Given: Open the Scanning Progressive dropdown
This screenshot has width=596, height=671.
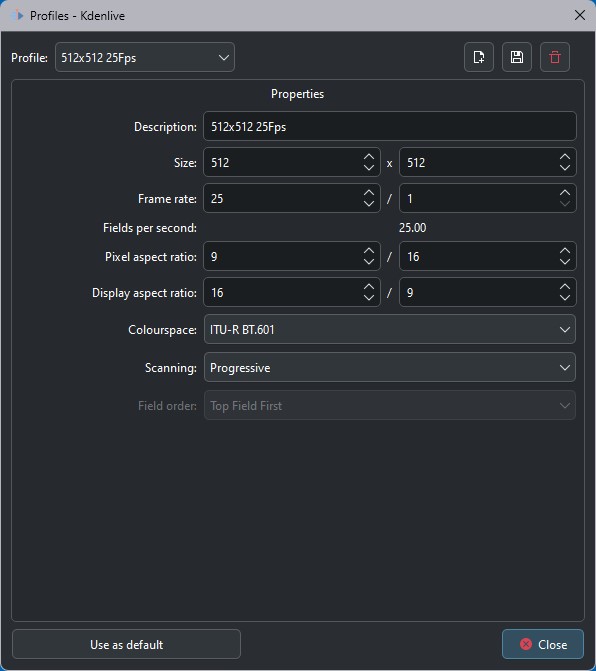Looking at the screenshot, I should [390, 367].
